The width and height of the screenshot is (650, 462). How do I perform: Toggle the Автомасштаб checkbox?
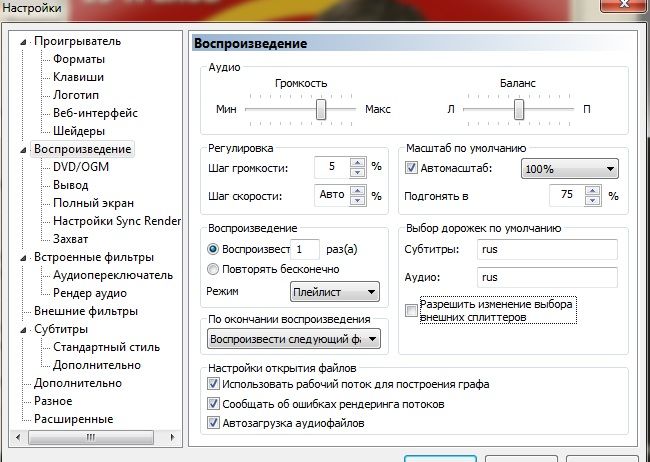pyautogui.click(x=411, y=169)
